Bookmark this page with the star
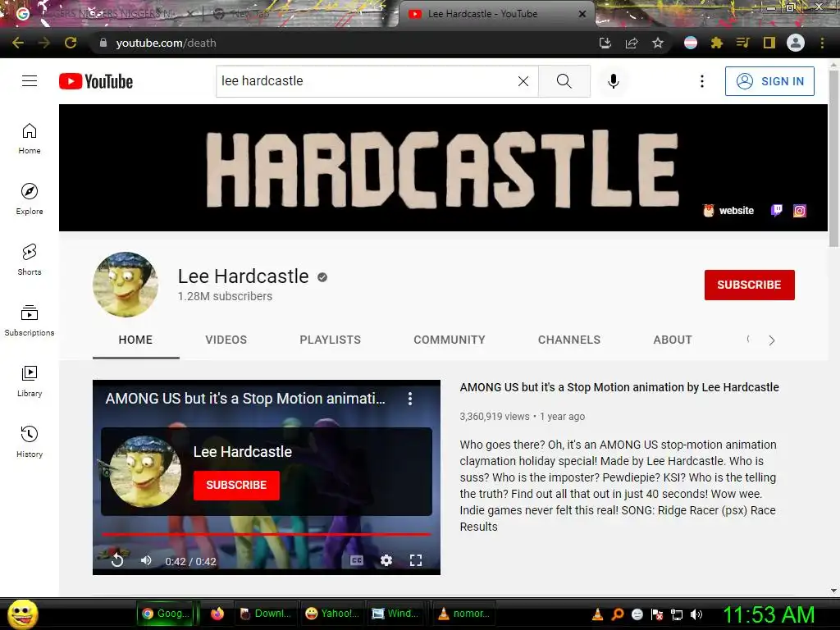This screenshot has width=840, height=630. [x=658, y=43]
